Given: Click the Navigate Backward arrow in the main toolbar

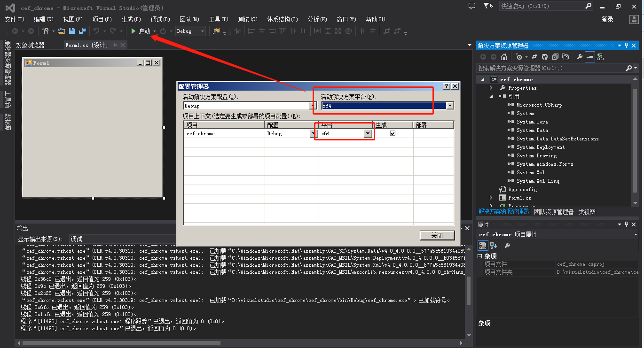Looking at the screenshot, I should click(15, 31).
